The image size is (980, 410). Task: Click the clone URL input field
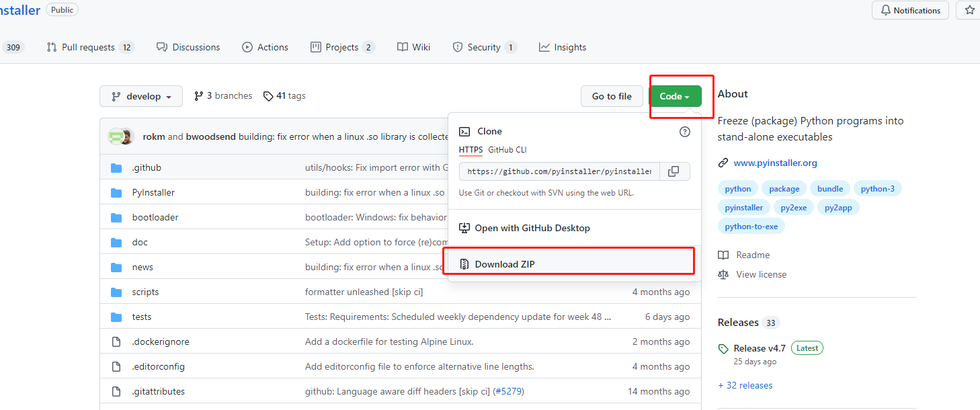coord(559,171)
